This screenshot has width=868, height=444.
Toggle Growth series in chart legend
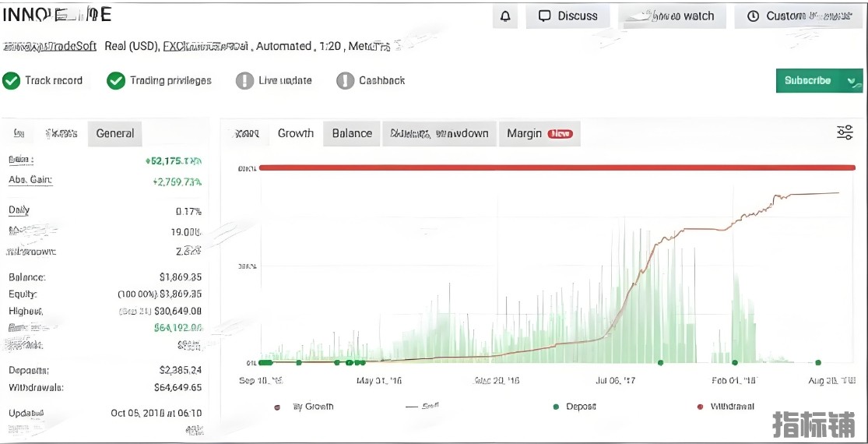(x=278, y=407)
